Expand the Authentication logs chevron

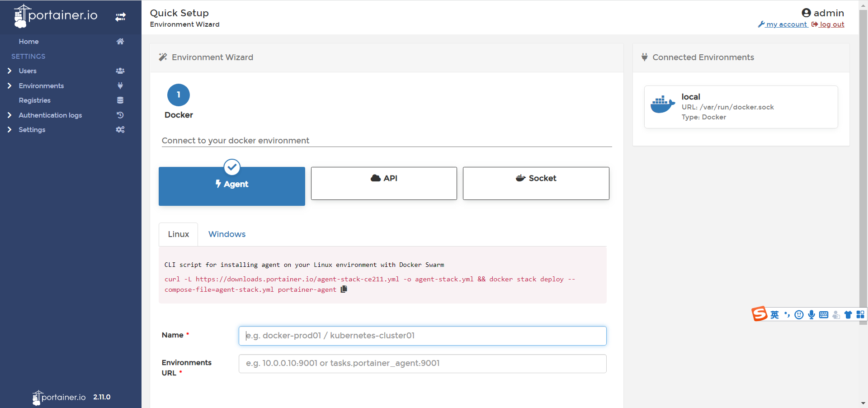click(9, 115)
